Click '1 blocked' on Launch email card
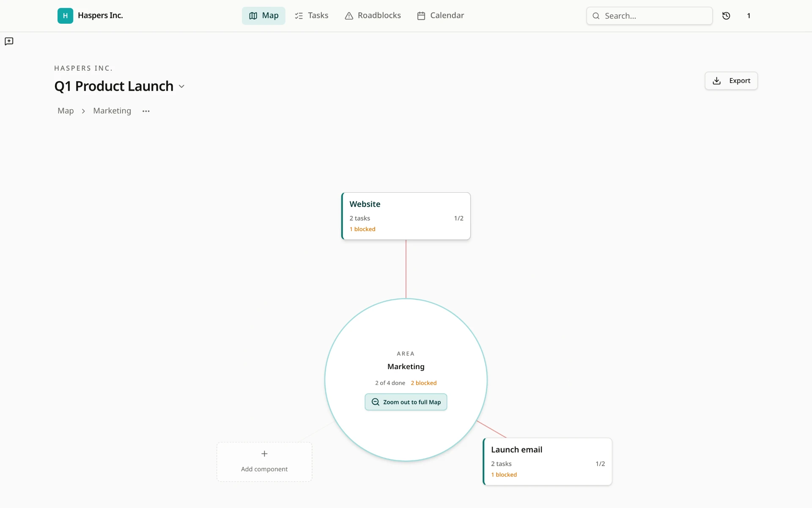 (x=504, y=475)
